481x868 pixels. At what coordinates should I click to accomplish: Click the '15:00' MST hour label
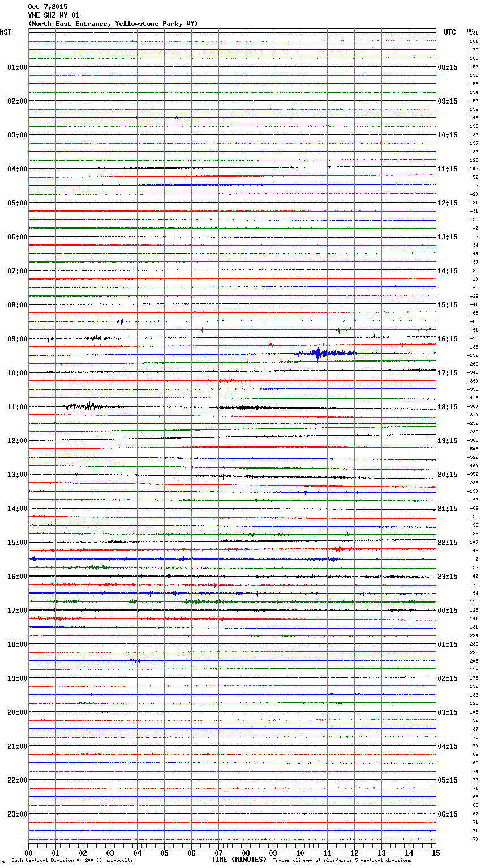coord(17,543)
